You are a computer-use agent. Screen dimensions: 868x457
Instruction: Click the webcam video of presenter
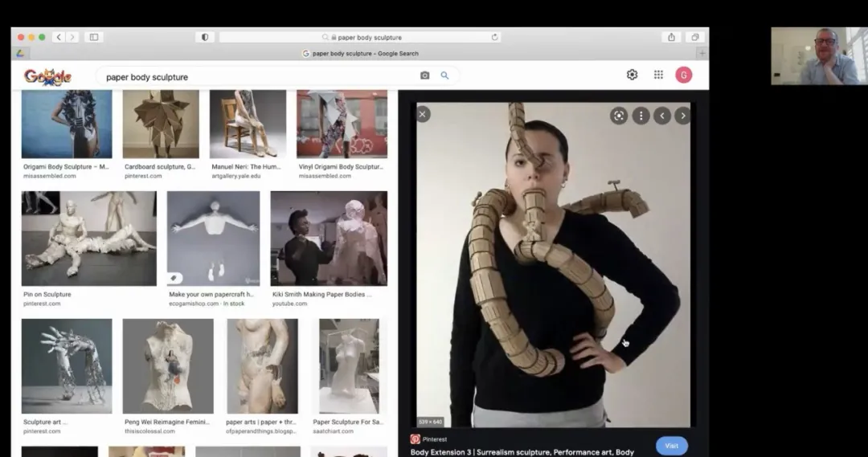click(x=819, y=56)
